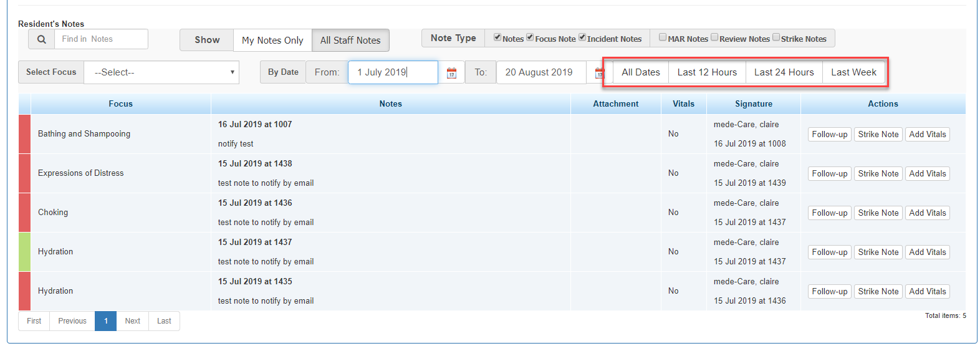Click the All Dates filter button
Screen dimensions: 980x351
[x=640, y=72]
